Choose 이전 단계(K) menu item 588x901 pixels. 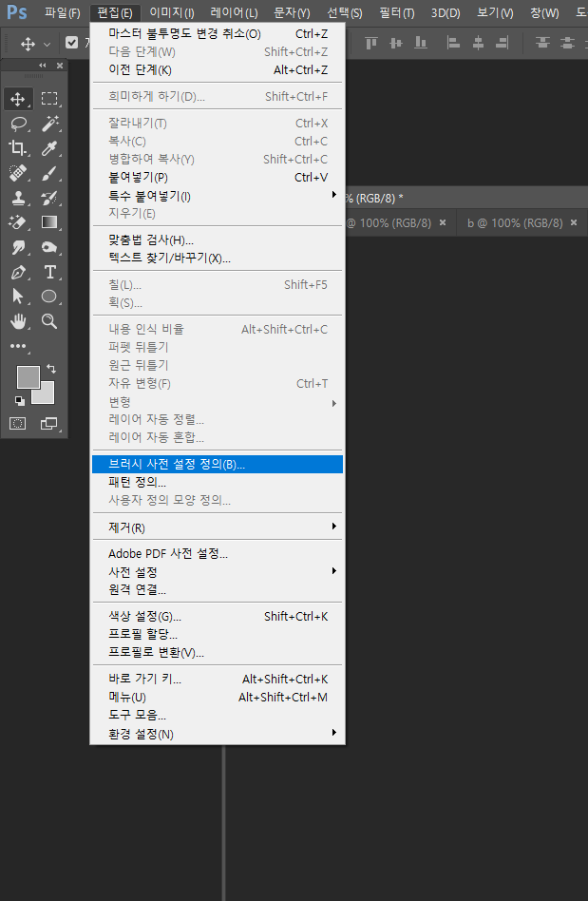(x=217, y=70)
